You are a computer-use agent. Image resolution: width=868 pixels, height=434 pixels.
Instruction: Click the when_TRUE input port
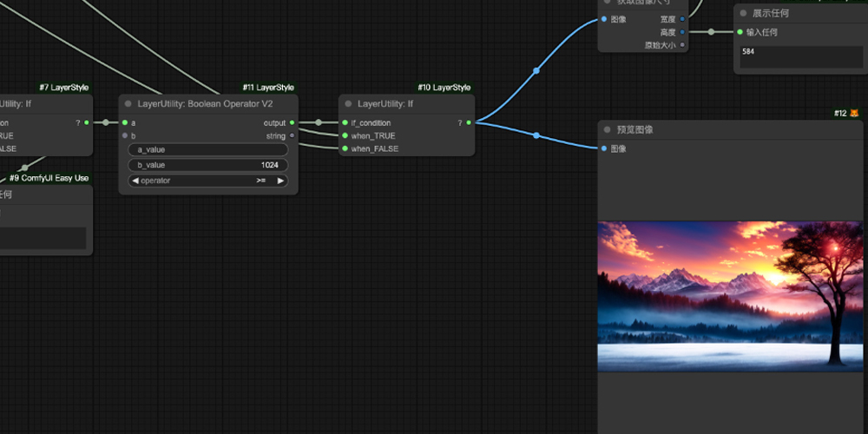pos(345,135)
